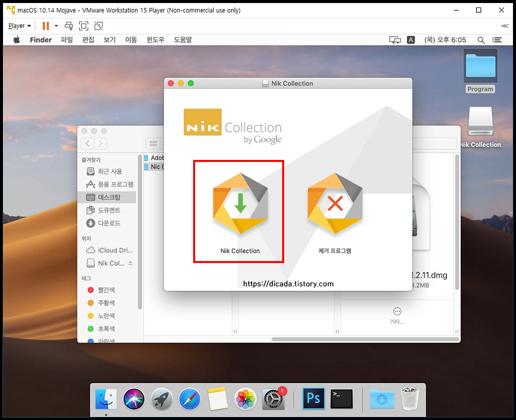Click the input source A icon

pyautogui.click(x=411, y=40)
